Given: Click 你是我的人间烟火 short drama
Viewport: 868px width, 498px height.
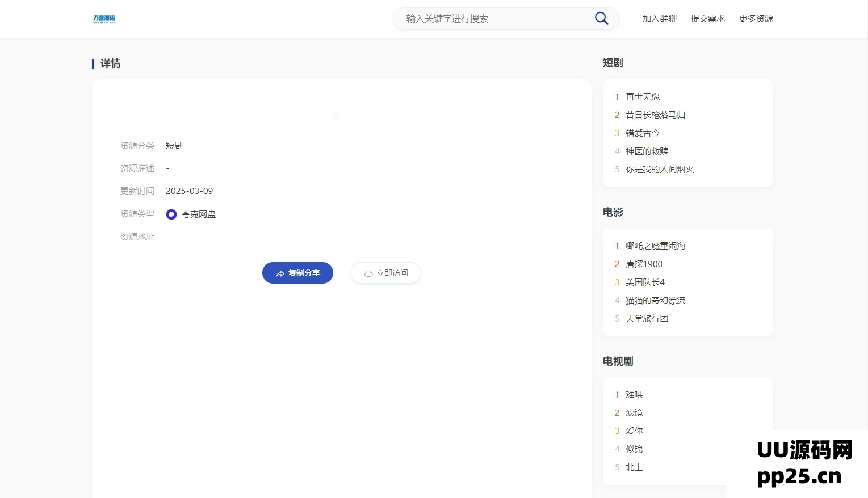Looking at the screenshot, I should click(x=659, y=170).
